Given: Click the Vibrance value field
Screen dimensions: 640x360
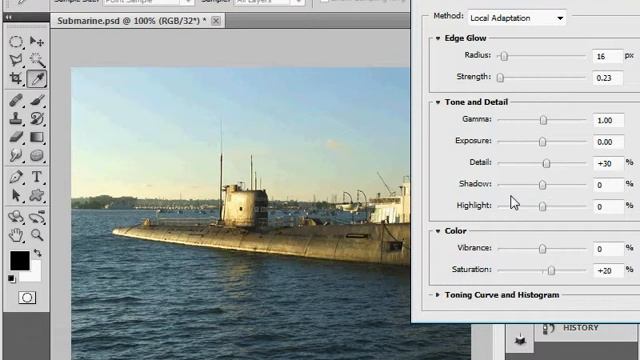Looking at the screenshot, I should (608, 249).
